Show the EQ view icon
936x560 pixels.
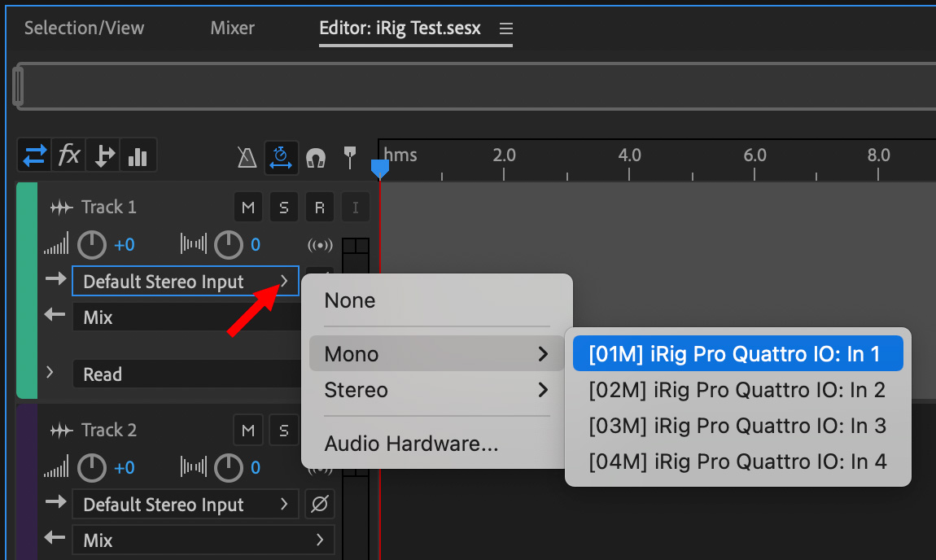[138, 155]
